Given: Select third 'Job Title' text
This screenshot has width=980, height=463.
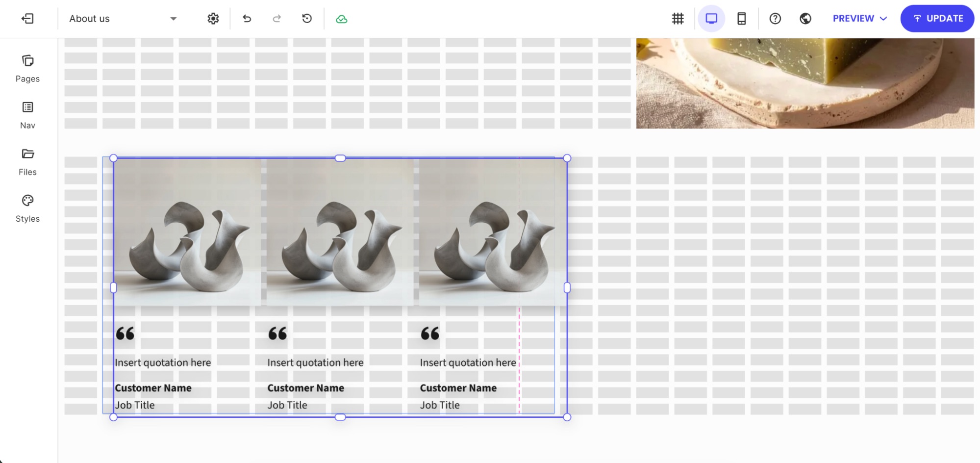Looking at the screenshot, I should (x=440, y=405).
